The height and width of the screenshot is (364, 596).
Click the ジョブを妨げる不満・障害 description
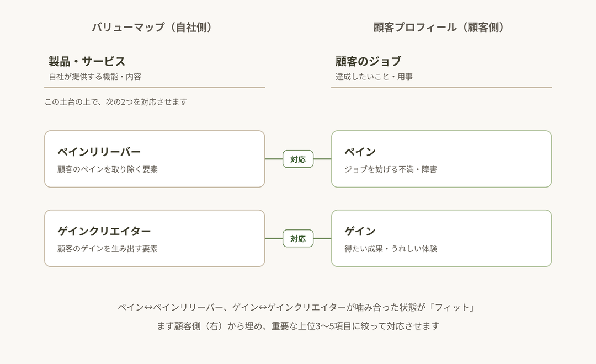(x=391, y=169)
